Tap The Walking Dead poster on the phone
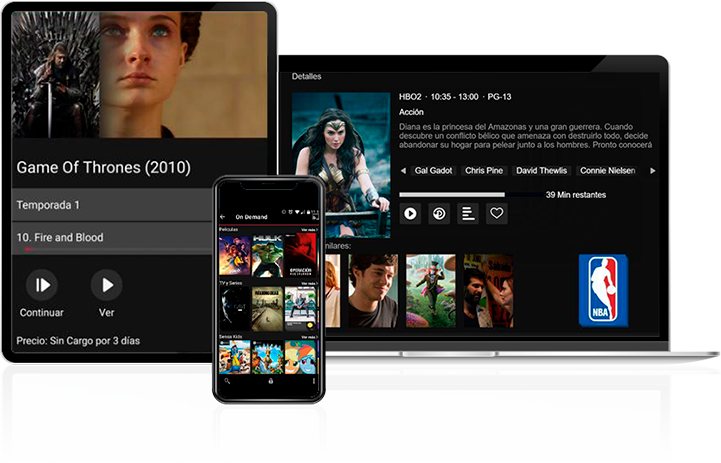The image size is (721, 463). [267, 309]
